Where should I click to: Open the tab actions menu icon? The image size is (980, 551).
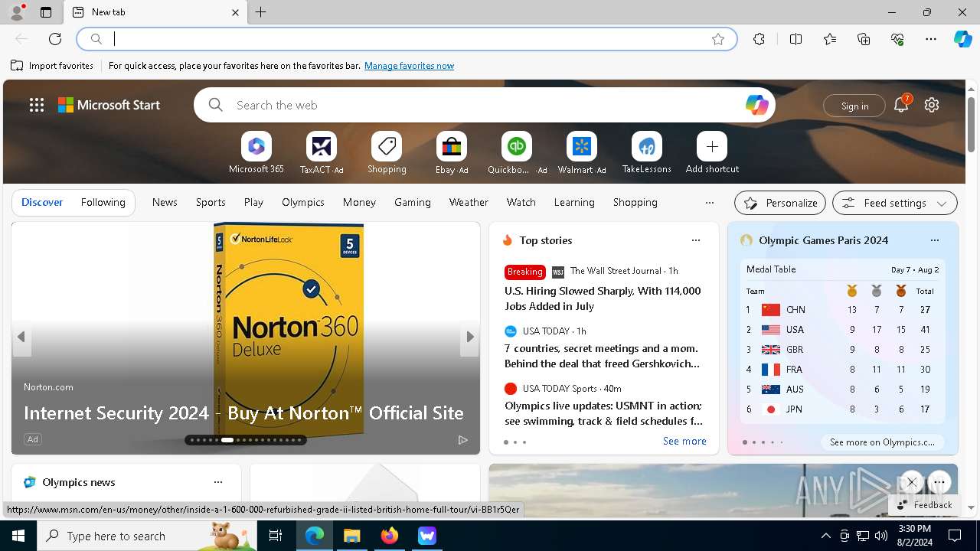[46, 12]
